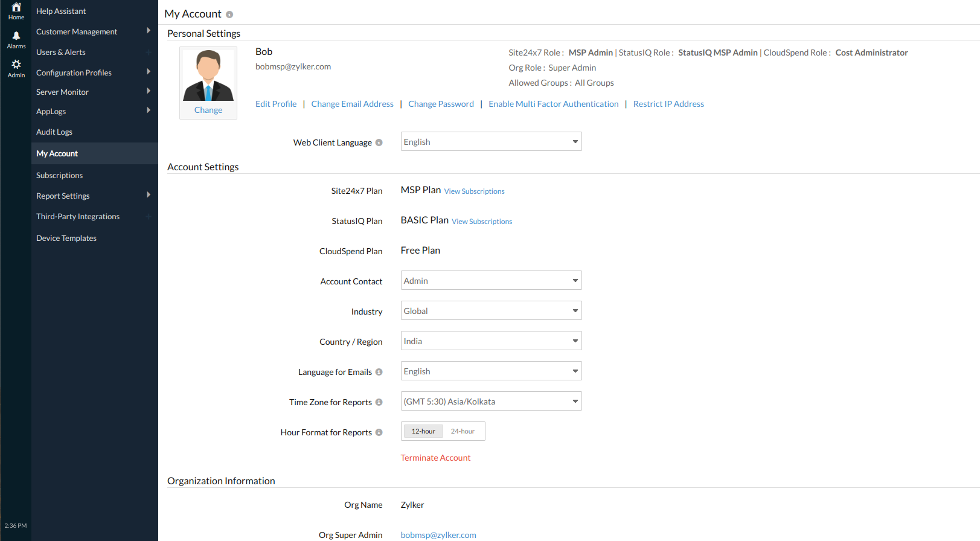Open the Web Client Language dropdown
Screen dimensions: 980x541
(491, 142)
